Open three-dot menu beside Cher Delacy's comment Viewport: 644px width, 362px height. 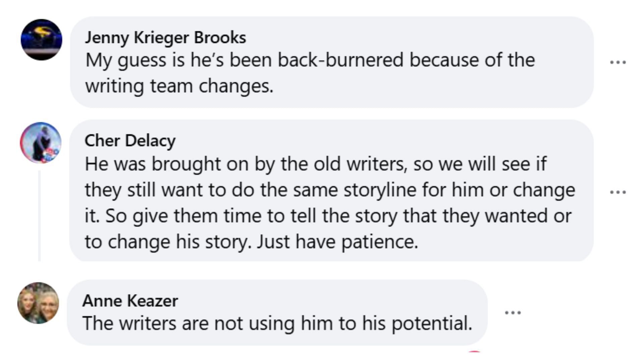tap(618, 192)
